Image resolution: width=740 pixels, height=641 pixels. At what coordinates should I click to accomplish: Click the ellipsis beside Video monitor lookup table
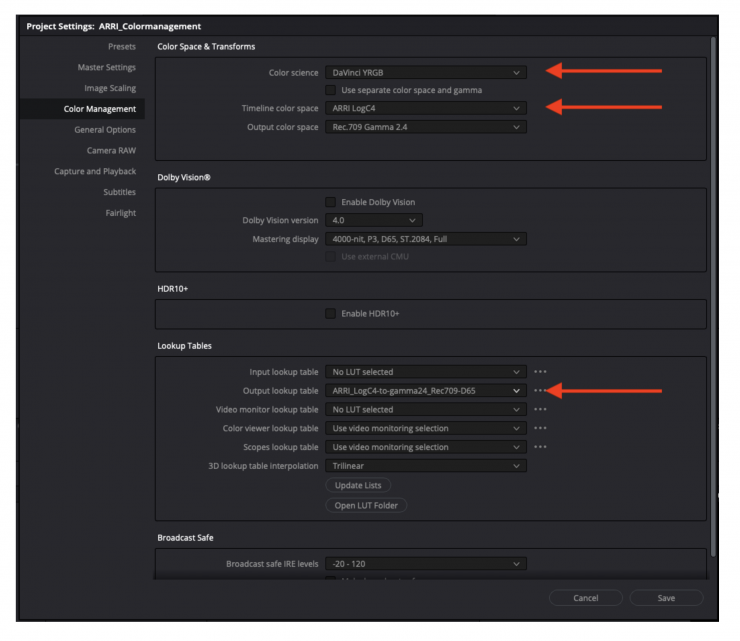pyautogui.click(x=540, y=410)
